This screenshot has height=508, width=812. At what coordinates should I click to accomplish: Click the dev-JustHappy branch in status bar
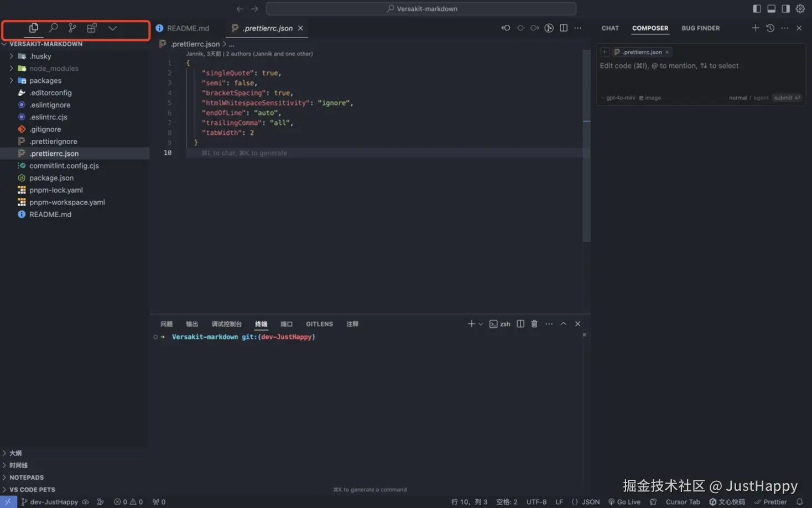[x=49, y=502]
